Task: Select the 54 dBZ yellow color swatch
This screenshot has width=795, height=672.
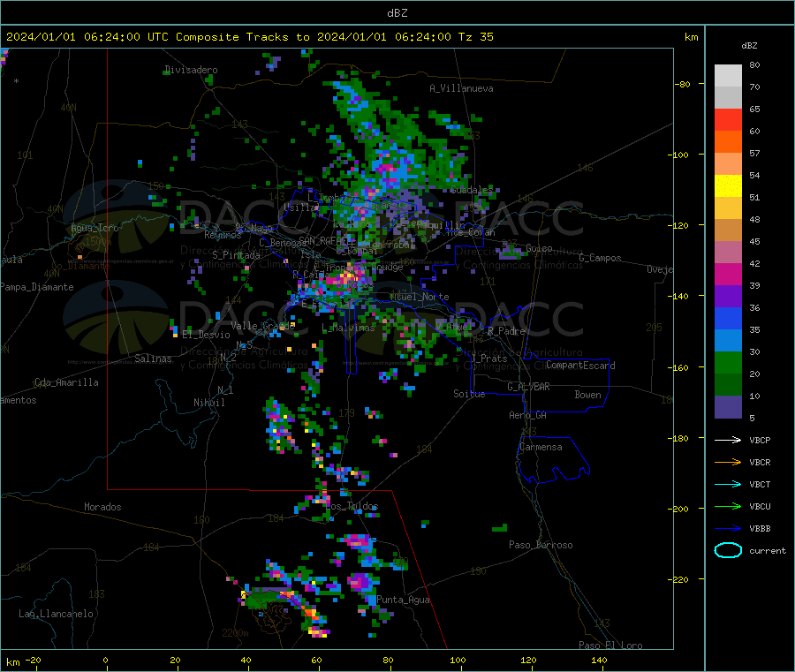Action: pyautogui.click(x=728, y=186)
